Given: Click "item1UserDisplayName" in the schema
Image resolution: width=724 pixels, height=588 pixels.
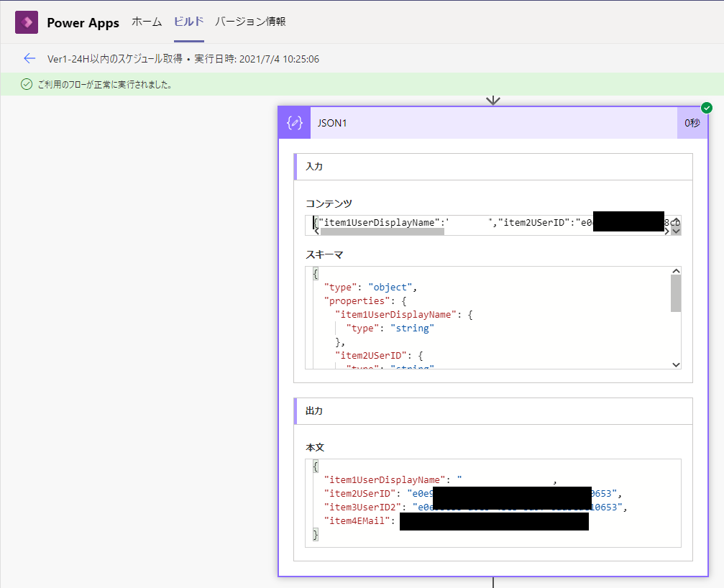Looking at the screenshot, I should 395,315.
